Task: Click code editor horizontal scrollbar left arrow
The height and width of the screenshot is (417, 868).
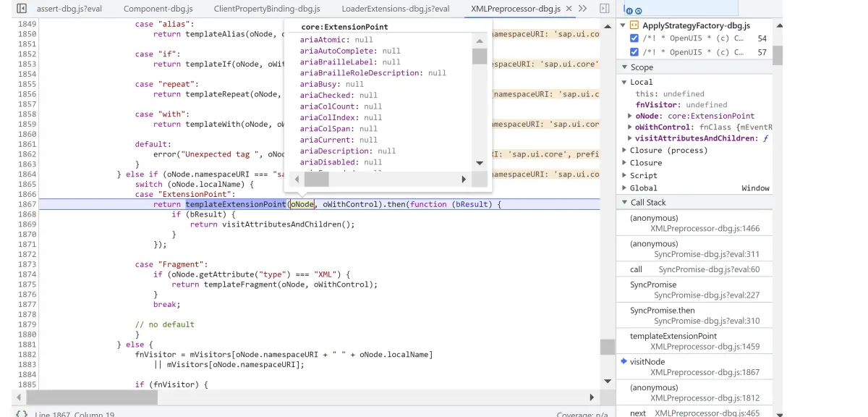Action: coord(19,397)
